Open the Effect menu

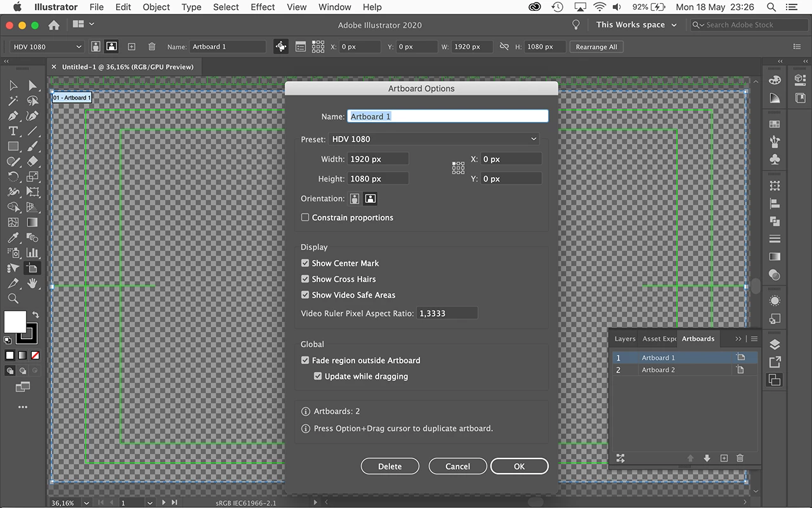263,7
